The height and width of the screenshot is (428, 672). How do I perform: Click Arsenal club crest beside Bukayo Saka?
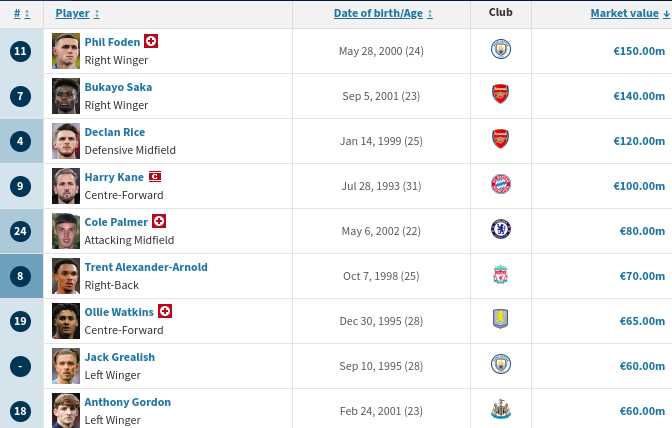click(x=500, y=95)
